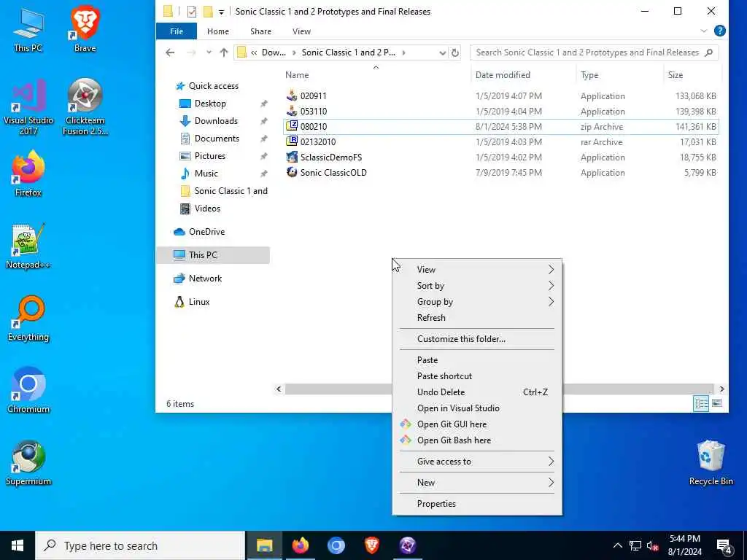Switch to details view layout
The height and width of the screenshot is (560, 747).
(x=701, y=403)
